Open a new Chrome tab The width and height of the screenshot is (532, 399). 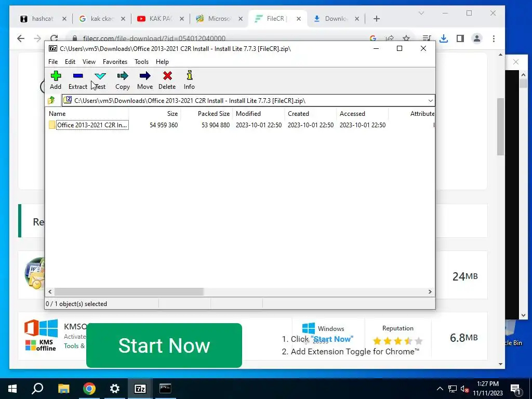(376, 19)
